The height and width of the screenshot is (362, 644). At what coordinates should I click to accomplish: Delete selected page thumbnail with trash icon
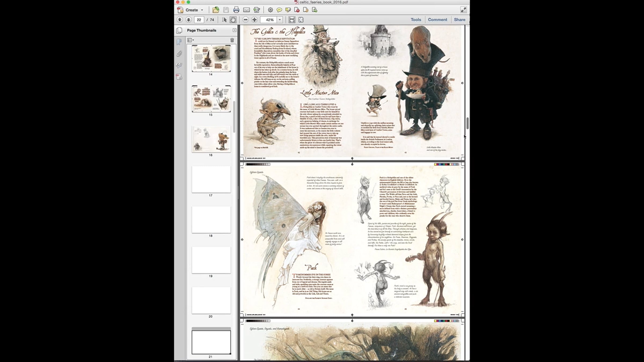232,40
